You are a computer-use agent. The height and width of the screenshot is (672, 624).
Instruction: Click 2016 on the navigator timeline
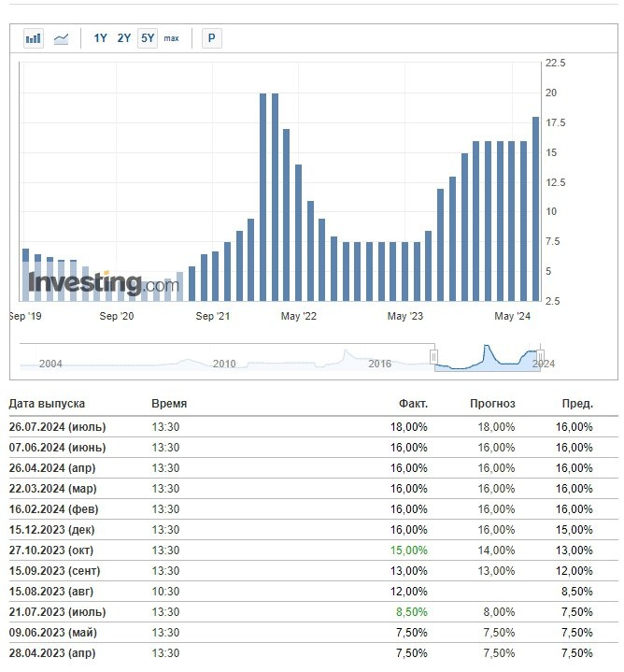pyautogui.click(x=379, y=364)
